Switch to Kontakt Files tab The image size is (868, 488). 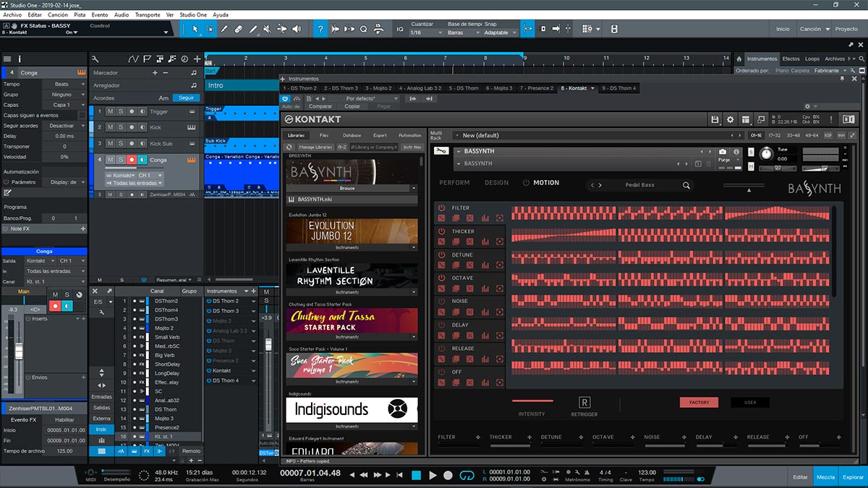[324, 135]
